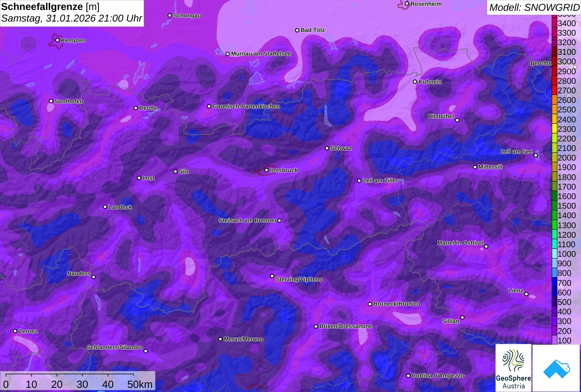
Task: Select the Schwaz marker dot
Action: [327, 148]
